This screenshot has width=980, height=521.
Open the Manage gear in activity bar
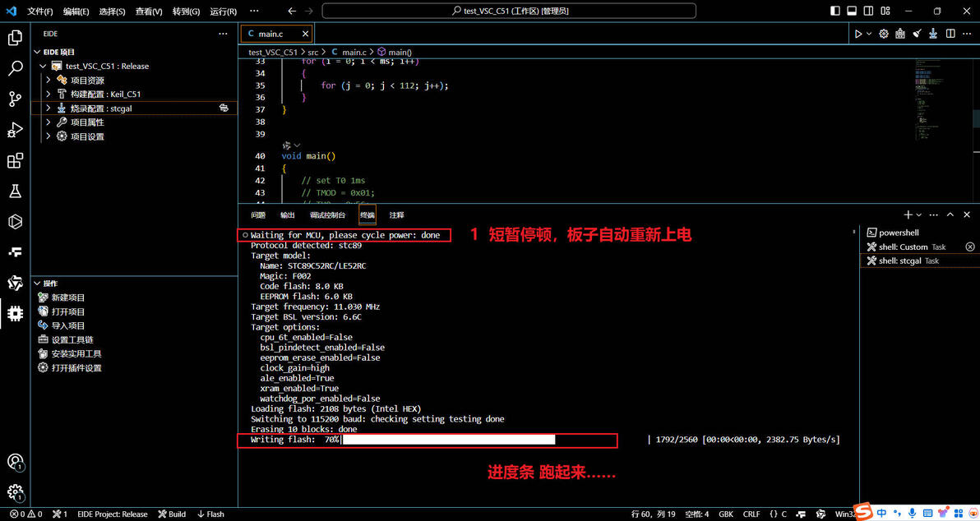point(15,492)
